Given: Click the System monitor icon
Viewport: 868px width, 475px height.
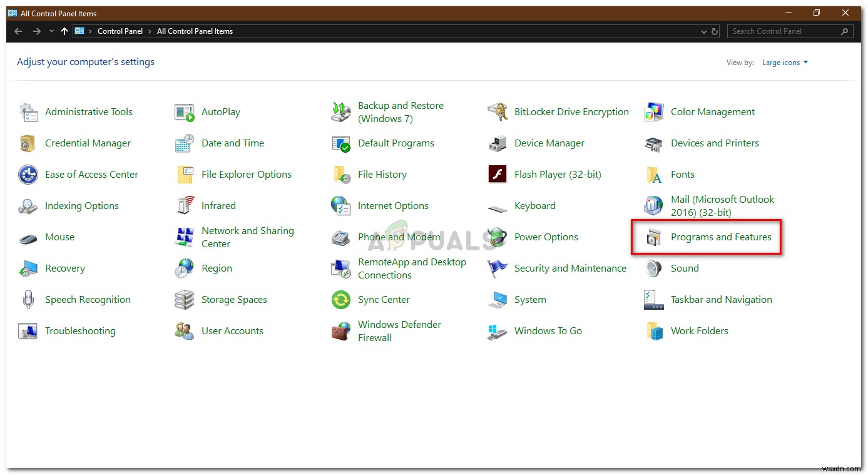Looking at the screenshot, I should 498,300.
